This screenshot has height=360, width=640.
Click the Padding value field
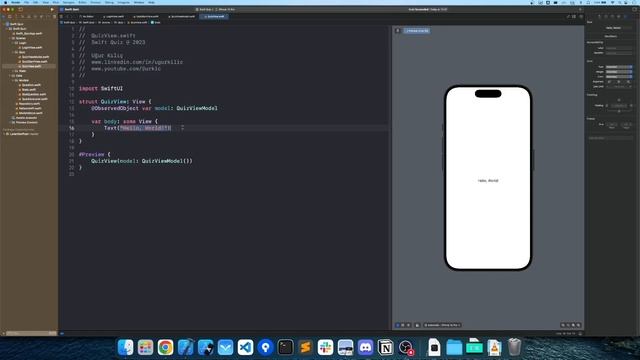[619, 106]
